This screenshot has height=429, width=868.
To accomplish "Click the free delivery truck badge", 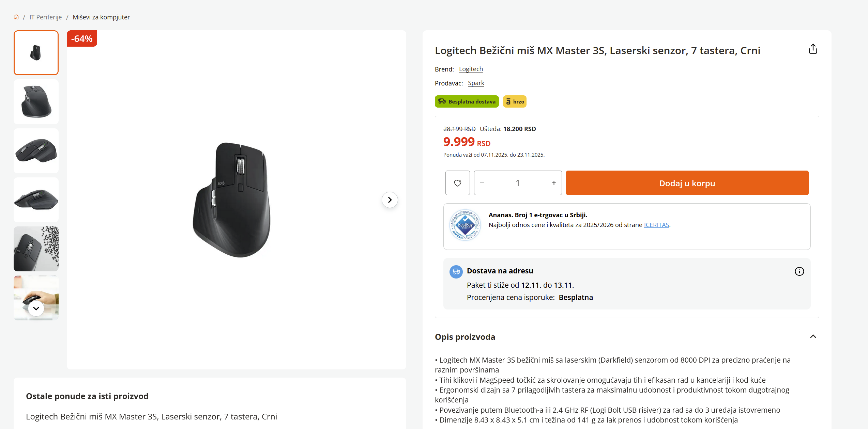I will [467, 101].
